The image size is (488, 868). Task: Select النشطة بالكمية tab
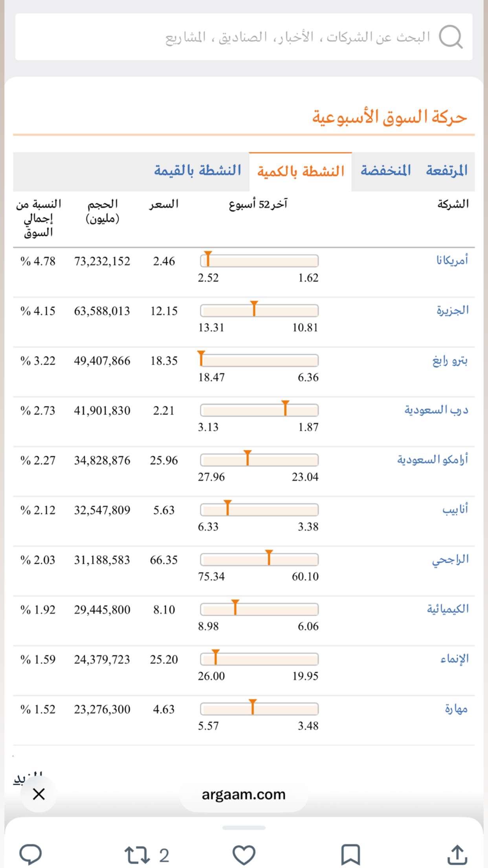301,171
